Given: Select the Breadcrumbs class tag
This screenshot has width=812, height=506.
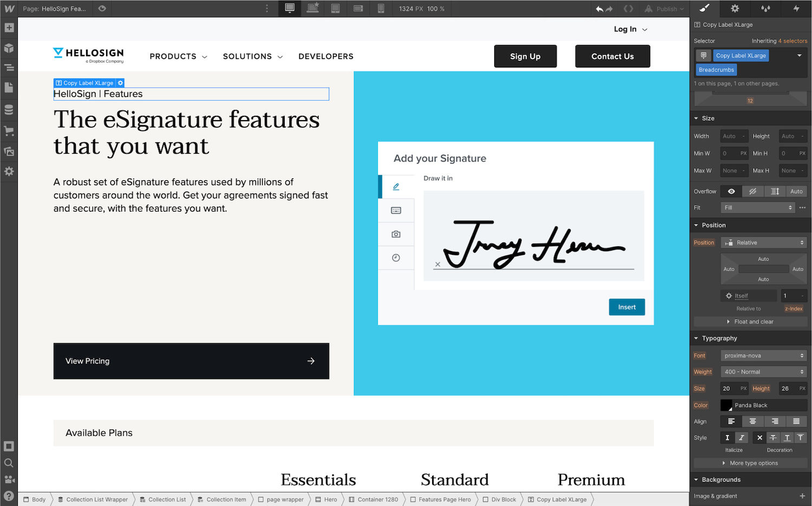Looking at the screenshot, I should 716,70.
